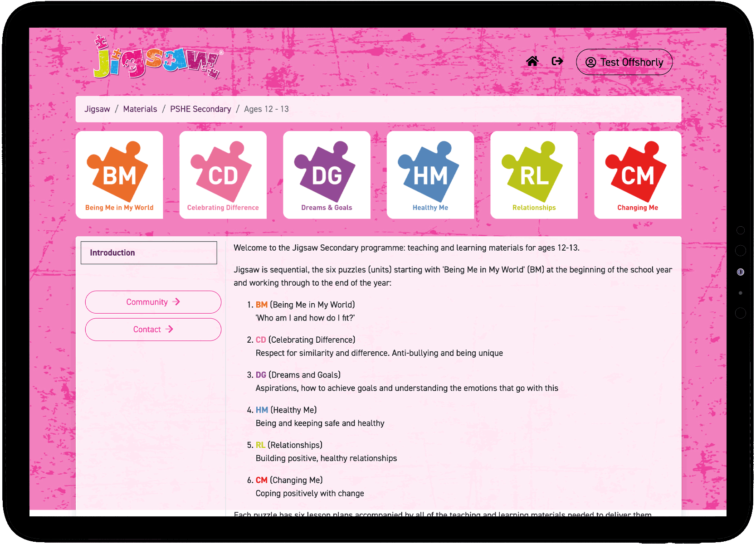This screenshot has height=544, width=756.
Task: Click the sign out arrow icon
Action: tap(557, 61)
